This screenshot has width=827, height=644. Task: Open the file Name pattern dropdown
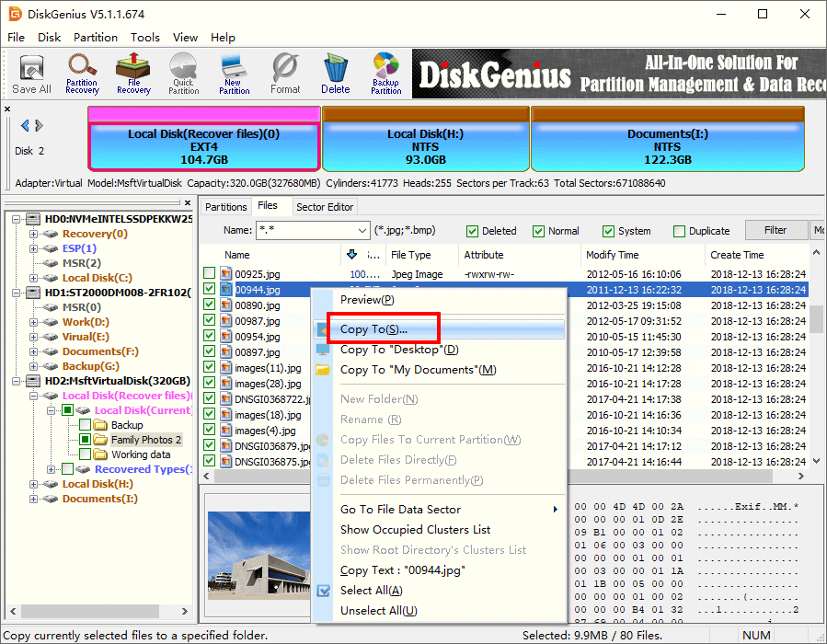click(362, 231)
